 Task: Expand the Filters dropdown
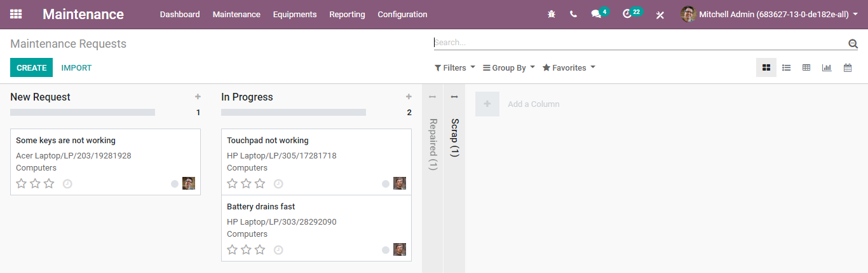tap(455, 67)
